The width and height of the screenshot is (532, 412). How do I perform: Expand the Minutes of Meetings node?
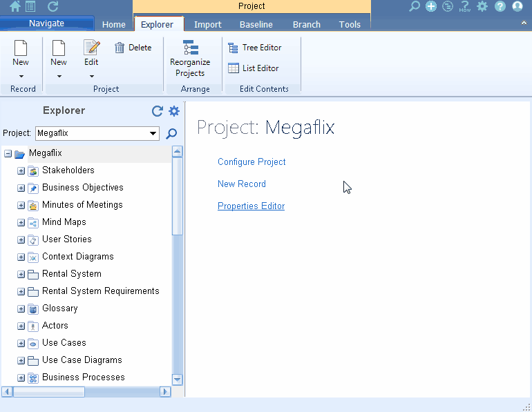pyautogui.click(x=21, y=206)
